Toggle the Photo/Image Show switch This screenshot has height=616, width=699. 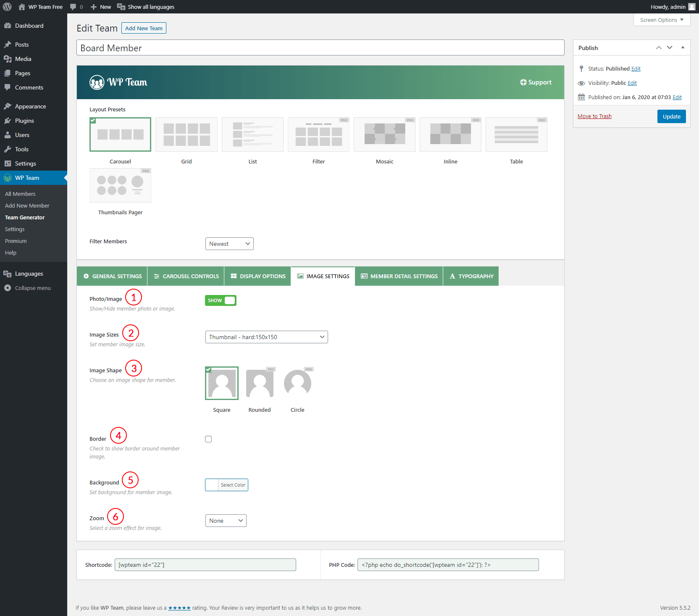(x=221, y=300)
